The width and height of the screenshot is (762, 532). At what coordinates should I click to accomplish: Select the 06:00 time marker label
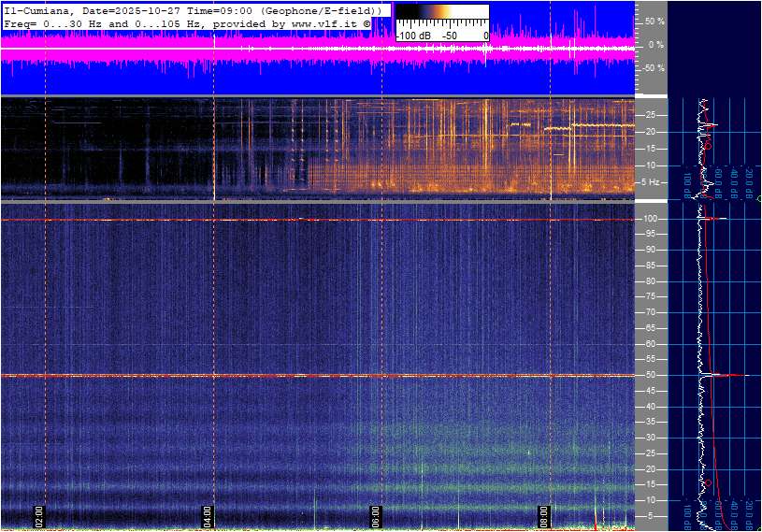[376, 514]
